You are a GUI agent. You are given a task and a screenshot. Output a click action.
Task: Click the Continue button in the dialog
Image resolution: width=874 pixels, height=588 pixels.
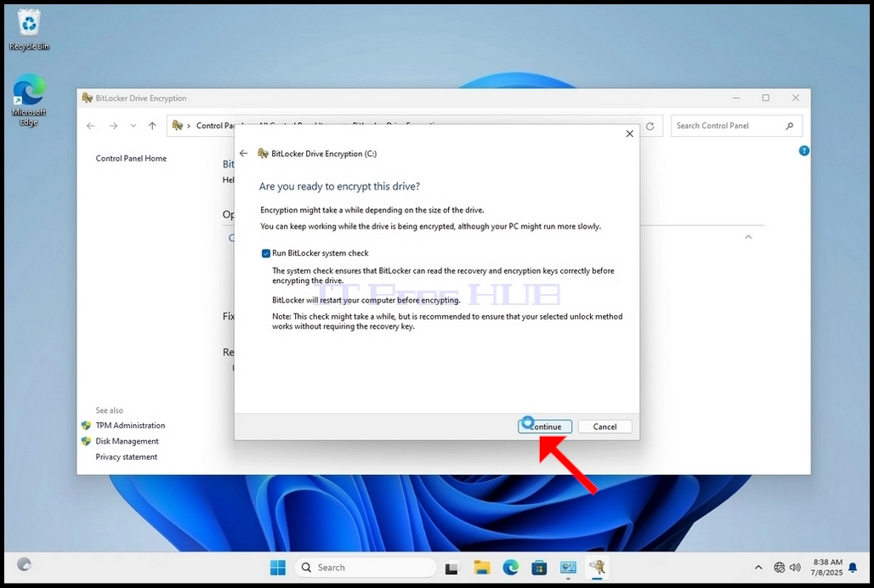coord(545,427)
